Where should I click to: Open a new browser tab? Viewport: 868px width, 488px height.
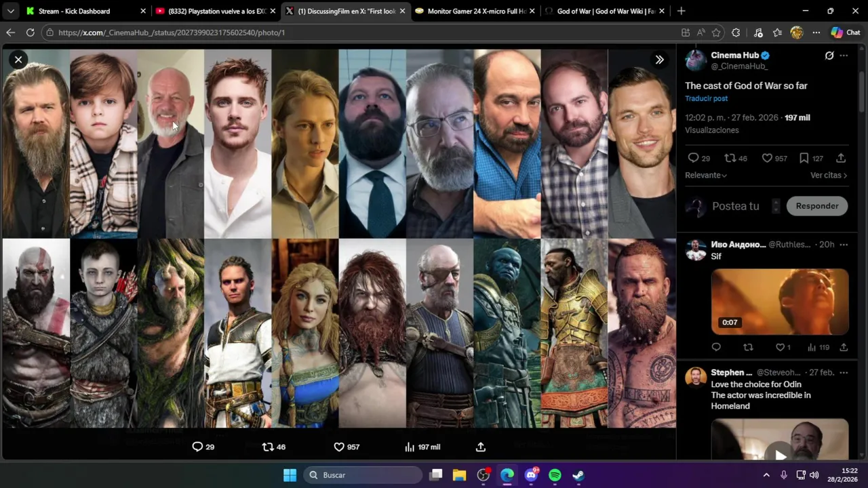pyautogui.click(x=681, y=11)
